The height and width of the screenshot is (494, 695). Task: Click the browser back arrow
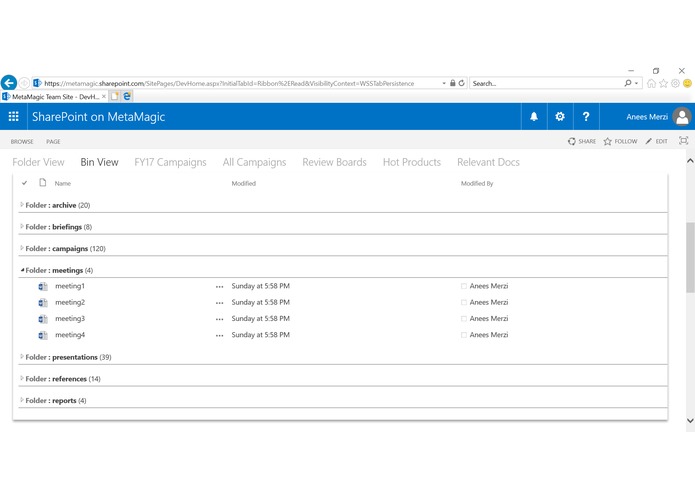coord(9,83)
